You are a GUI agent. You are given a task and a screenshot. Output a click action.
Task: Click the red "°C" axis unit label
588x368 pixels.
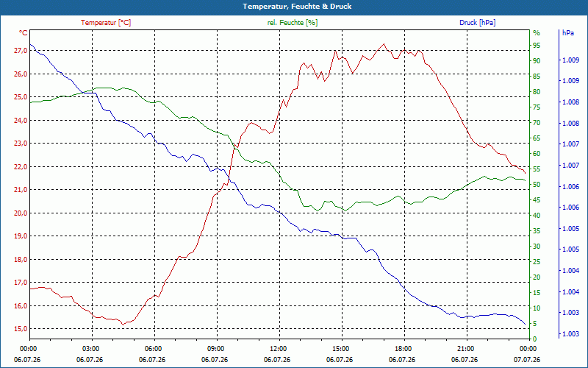(24, 33)
